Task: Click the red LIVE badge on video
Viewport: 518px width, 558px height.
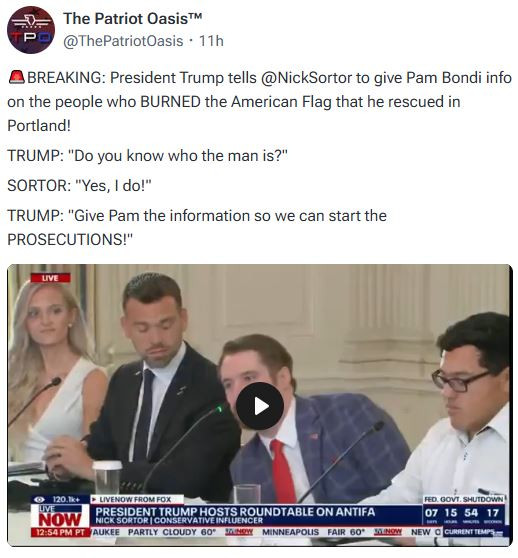Action: [x=50, y=278]
